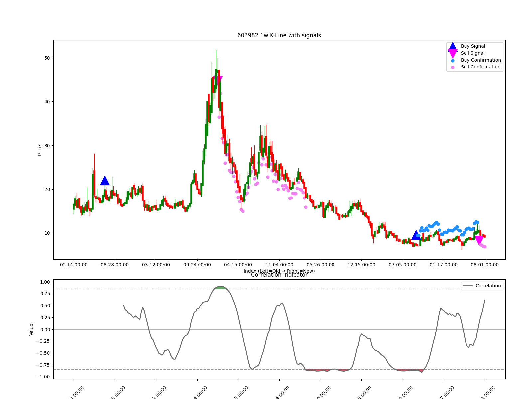
Task: Click the price axis value '20'
Action: click(47, 189)
